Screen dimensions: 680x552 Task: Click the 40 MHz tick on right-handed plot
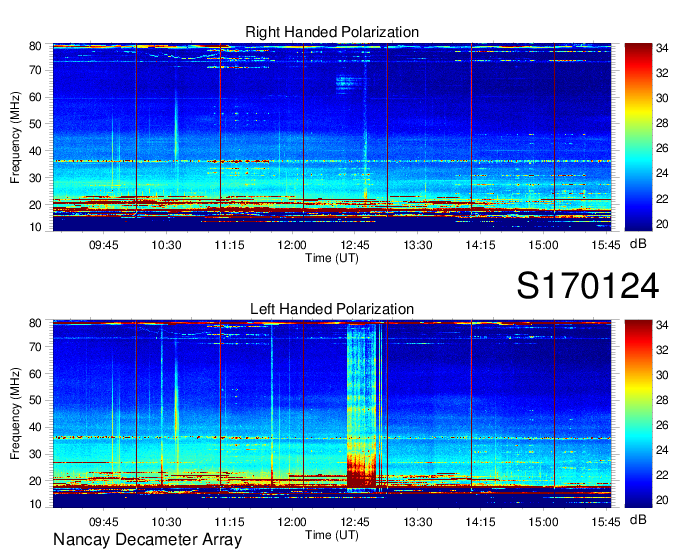click(x=35, y=151)
